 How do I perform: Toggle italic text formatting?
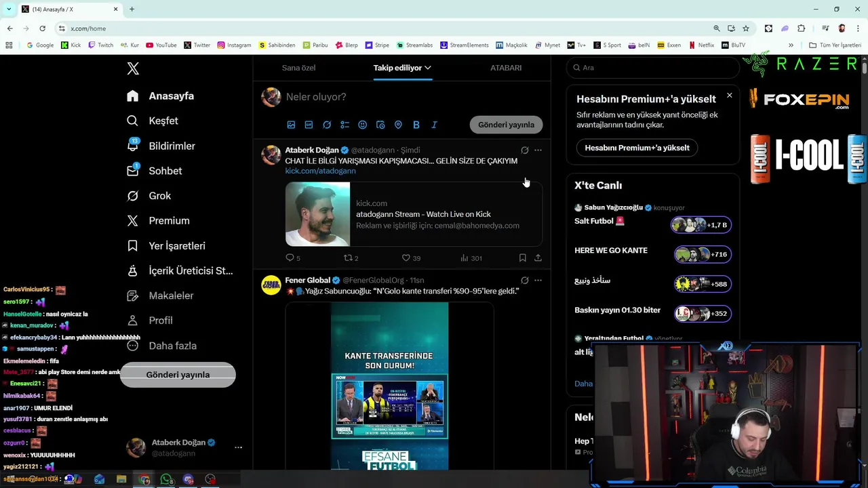tap(434, 125)
